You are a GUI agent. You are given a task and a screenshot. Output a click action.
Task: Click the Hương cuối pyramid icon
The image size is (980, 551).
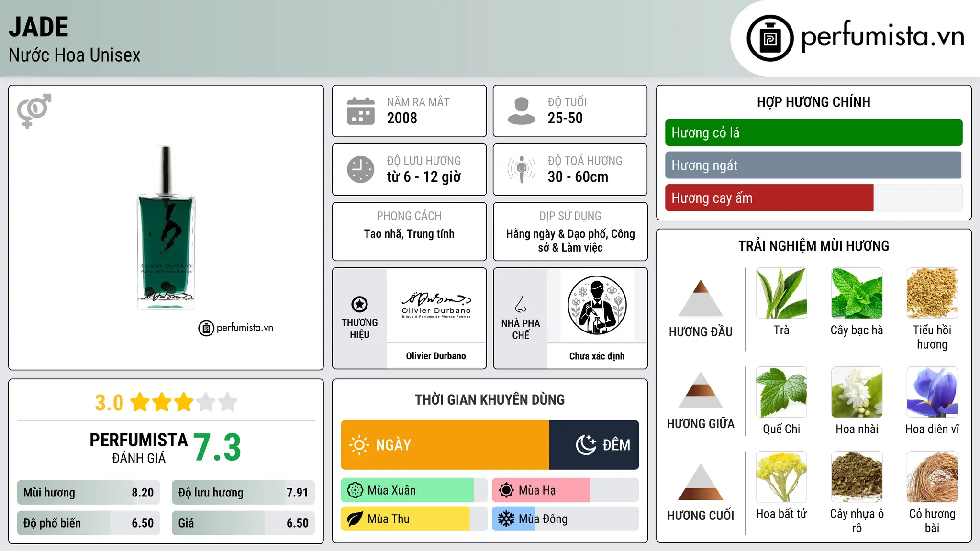701,482
